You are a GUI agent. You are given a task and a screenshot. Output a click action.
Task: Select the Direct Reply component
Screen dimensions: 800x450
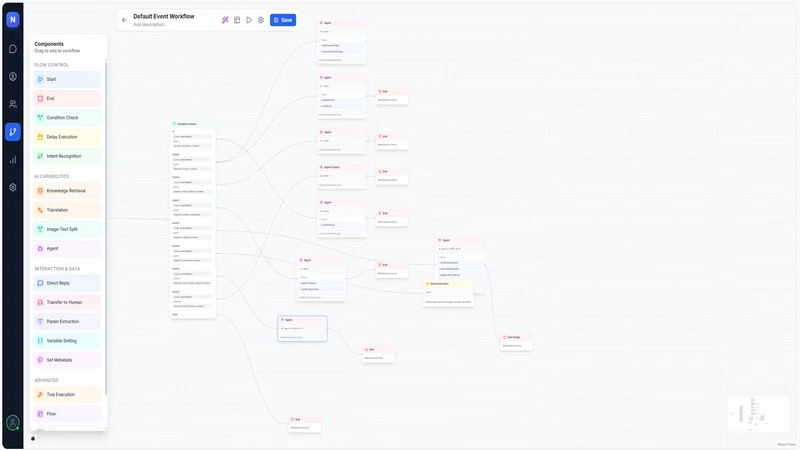coord(67,283)
